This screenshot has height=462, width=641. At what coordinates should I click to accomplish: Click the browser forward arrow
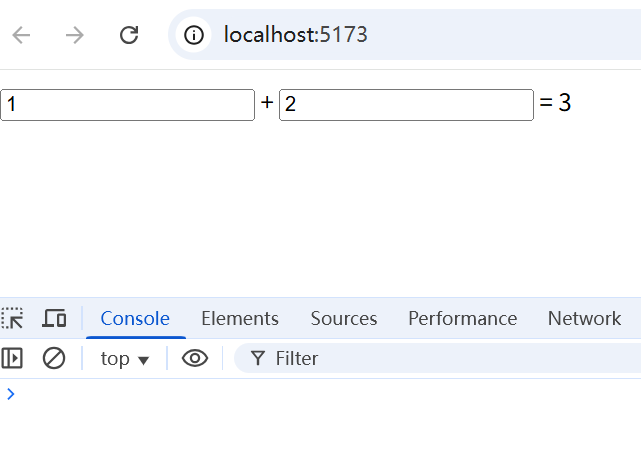74,35
